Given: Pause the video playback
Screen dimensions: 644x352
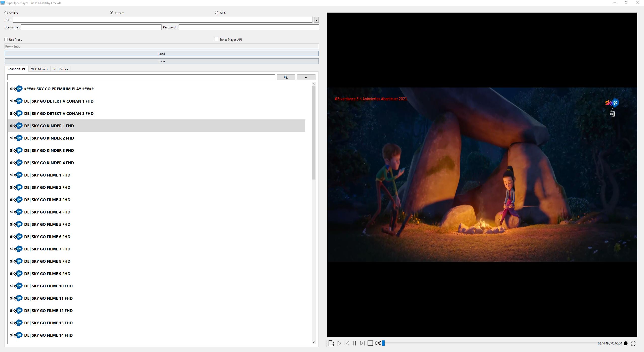Looking at the screenshot, I should tap(355, 343).
